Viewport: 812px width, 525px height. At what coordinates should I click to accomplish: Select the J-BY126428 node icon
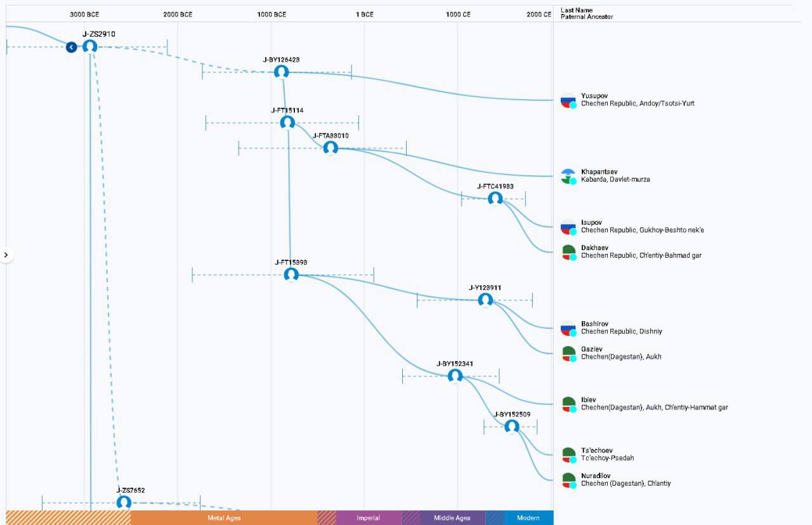tap(282, 72)
